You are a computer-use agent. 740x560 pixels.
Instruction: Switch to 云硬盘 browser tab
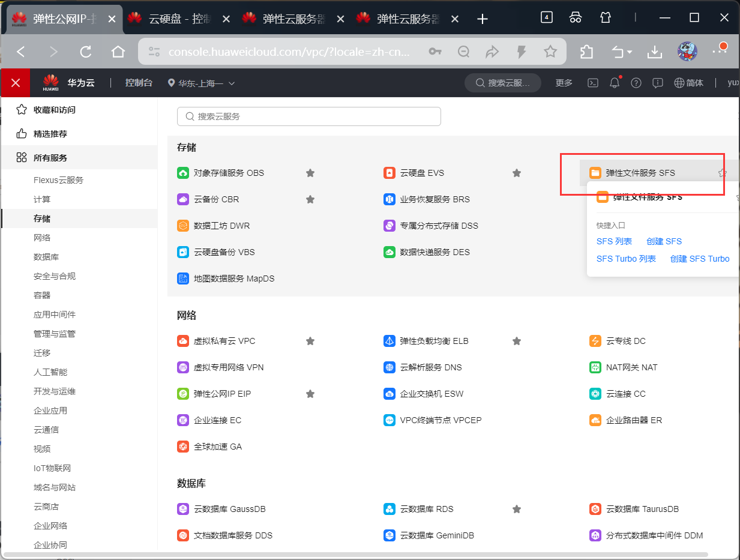click(179, 19)
